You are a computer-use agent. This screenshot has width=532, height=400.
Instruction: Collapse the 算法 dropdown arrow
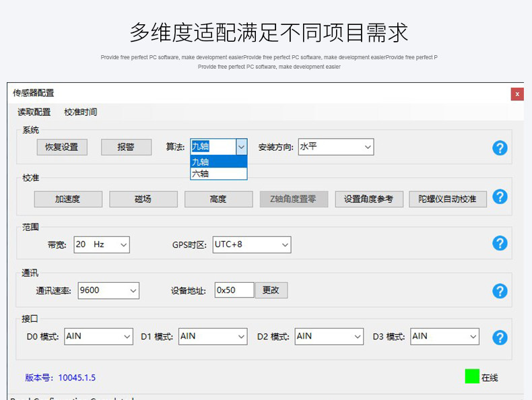click(x=241, y=147)
